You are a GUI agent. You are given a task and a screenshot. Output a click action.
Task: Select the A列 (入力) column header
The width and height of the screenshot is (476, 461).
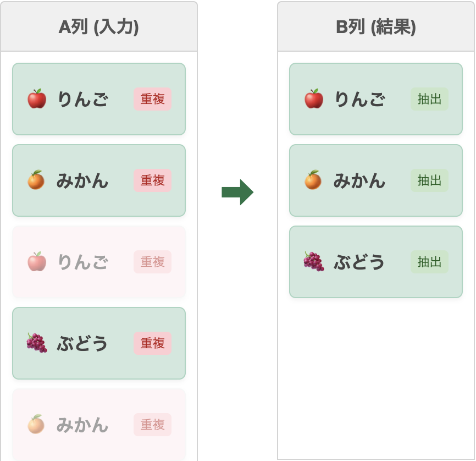99,27
